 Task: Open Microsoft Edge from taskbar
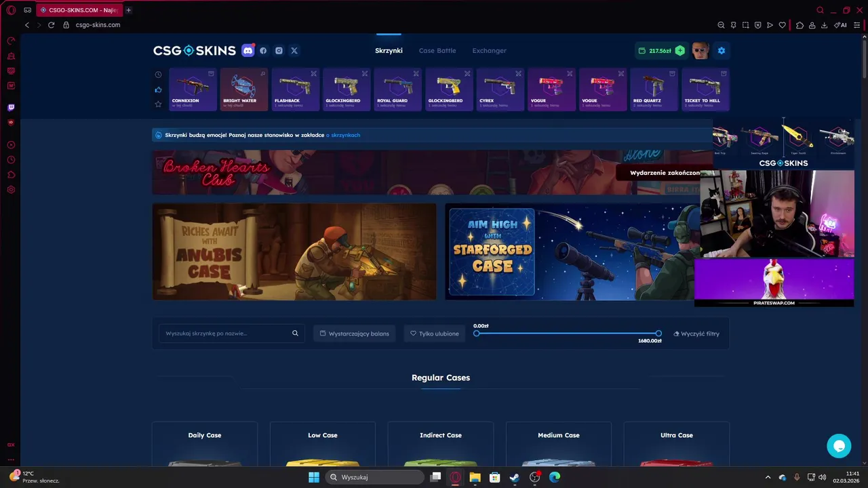[x=555, y=477]
